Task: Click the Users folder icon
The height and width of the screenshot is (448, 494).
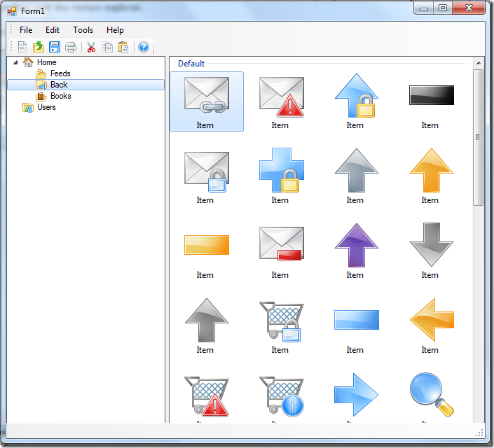Action: coord(28,108)
